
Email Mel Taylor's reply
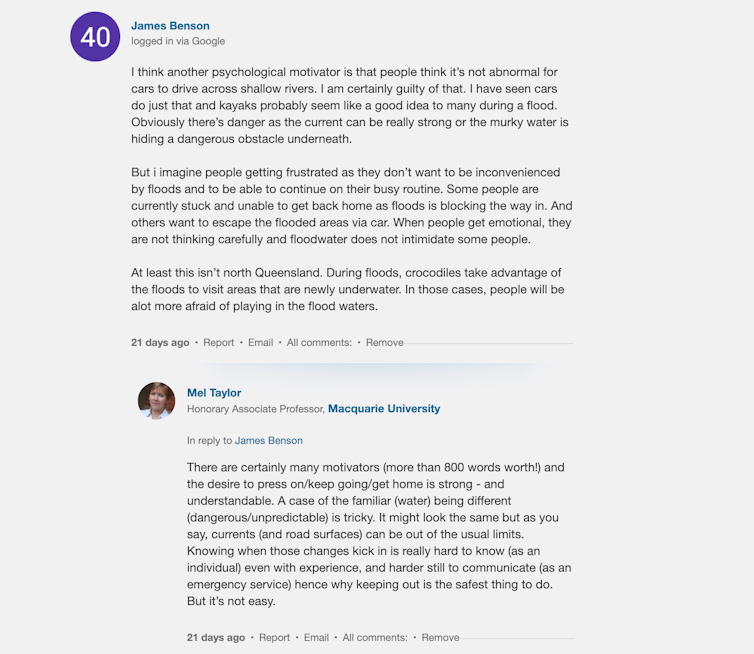coord(316,637)
